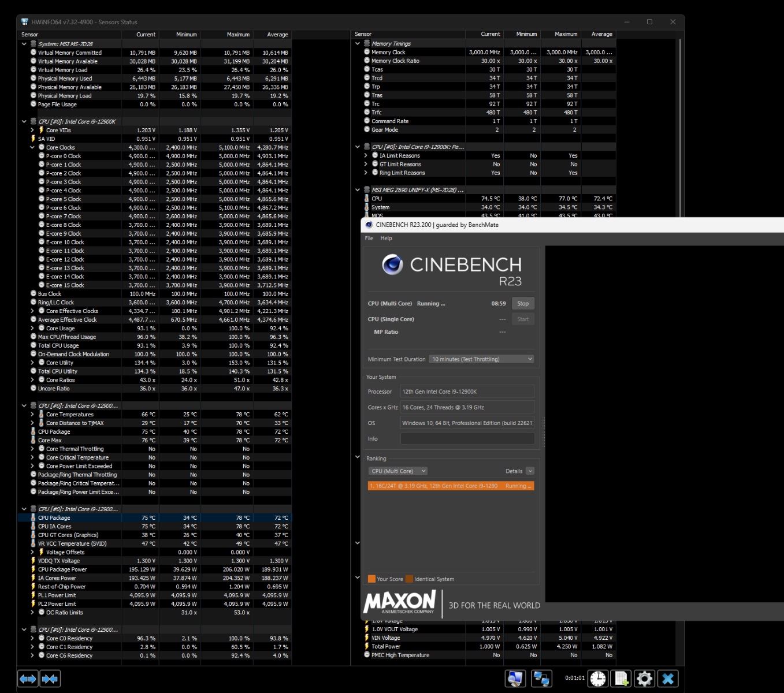Click the HWiNFO64 title bar app icon

pyautogui.click(x=25, y=22)
